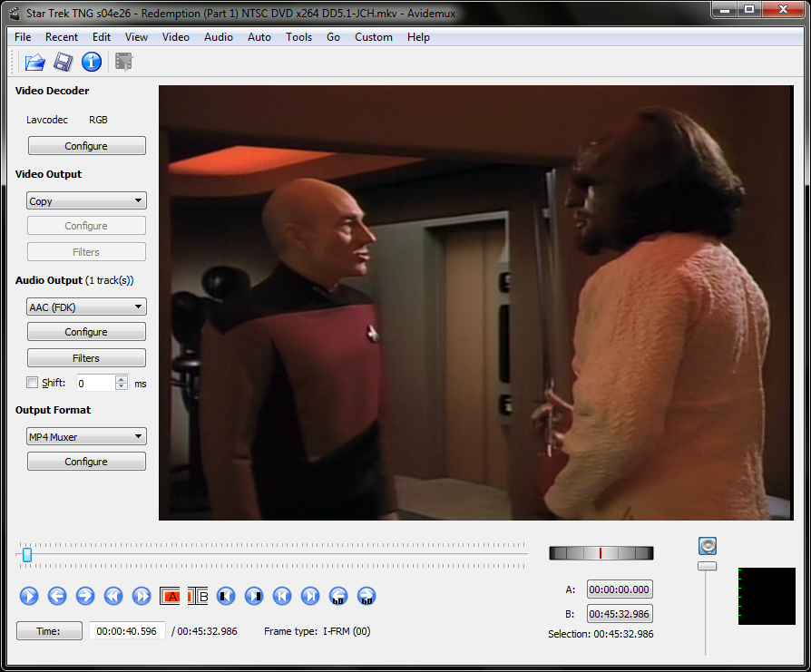The image size is (811, 672).
Task: Click the video preview frame
Action: tap(476, 303)
